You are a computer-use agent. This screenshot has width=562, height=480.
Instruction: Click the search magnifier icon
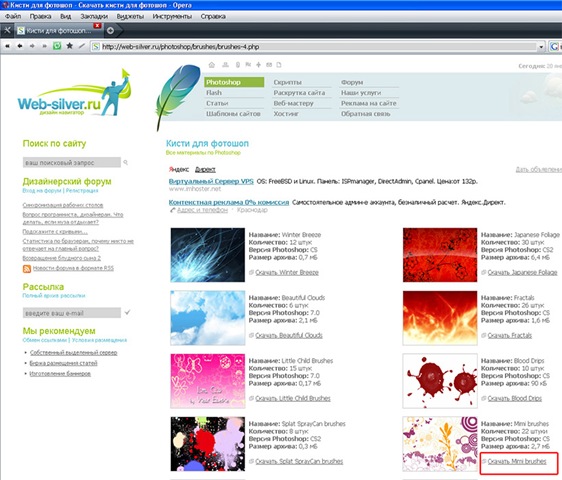[x=125, y=162]
